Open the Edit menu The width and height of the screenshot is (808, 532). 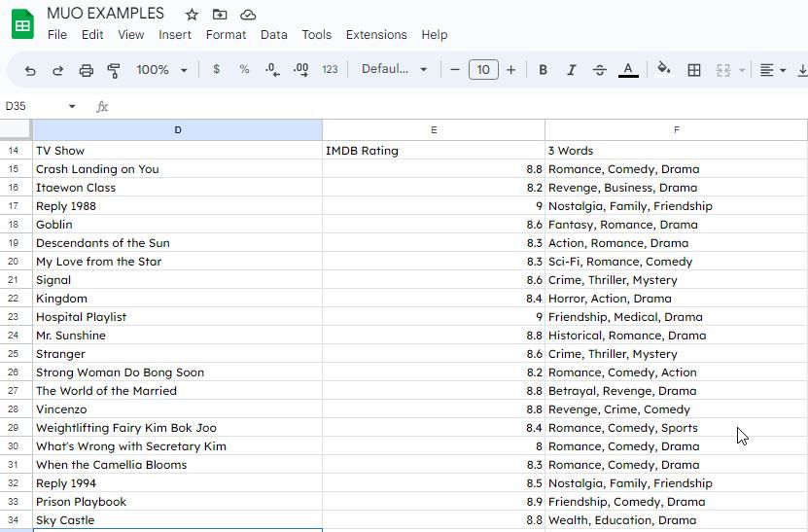pos(92,35)
